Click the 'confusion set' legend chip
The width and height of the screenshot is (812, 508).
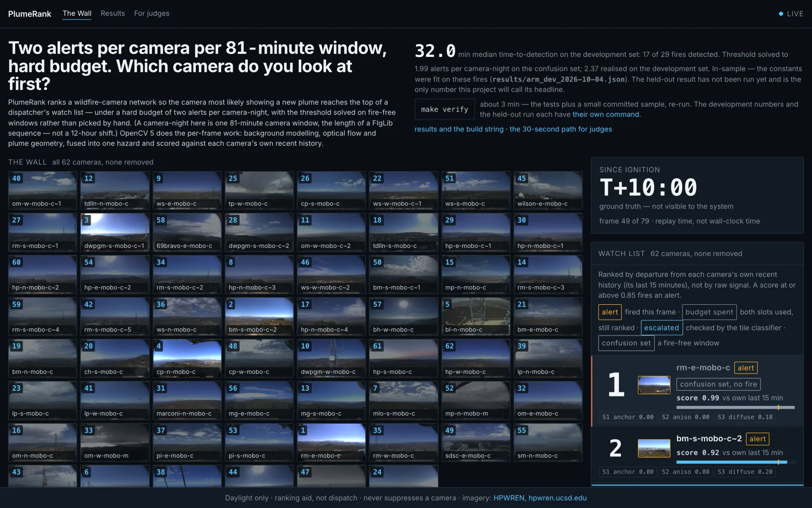[x=626, y=343]
